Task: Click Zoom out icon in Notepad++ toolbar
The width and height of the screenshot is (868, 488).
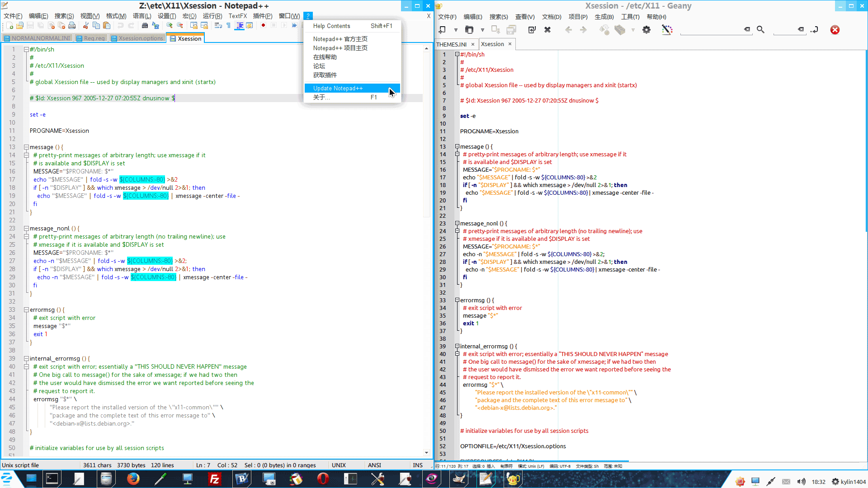Action: pyautogui.click(x=180, y=26)
